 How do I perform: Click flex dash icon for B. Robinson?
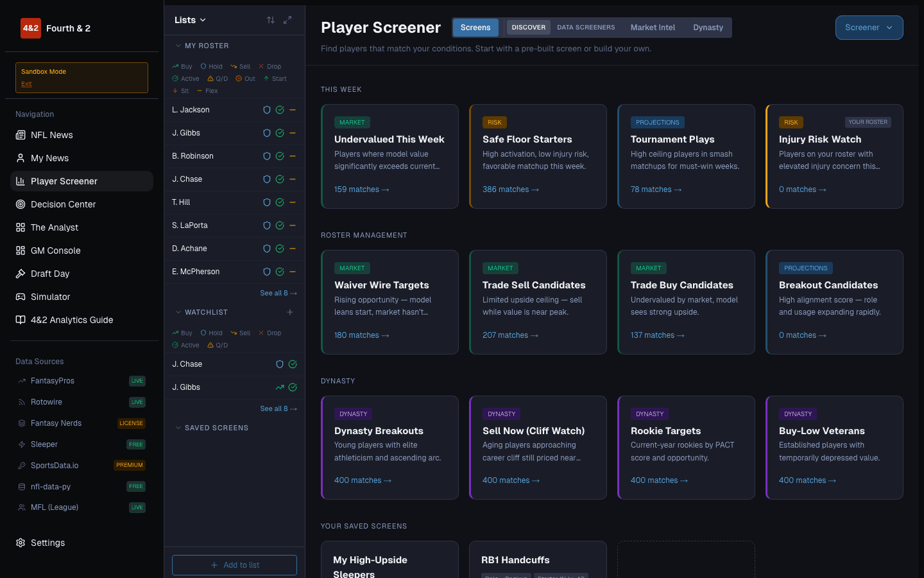293,156
